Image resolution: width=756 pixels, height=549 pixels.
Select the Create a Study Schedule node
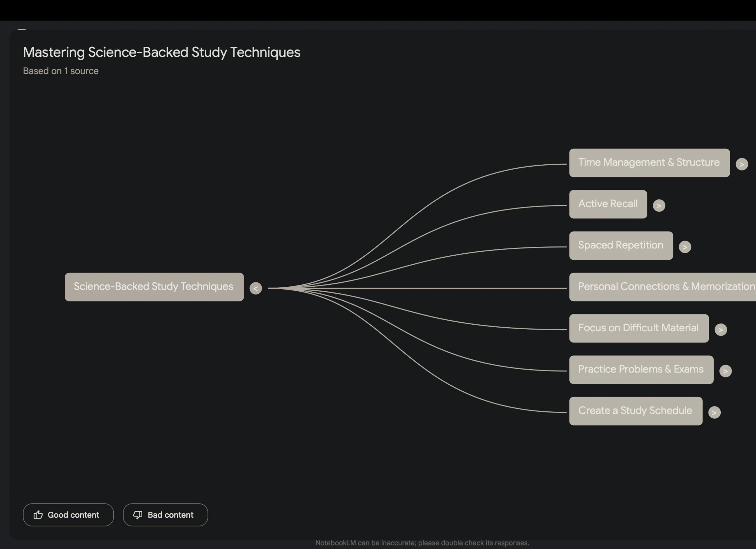click(x=635, y=411)
